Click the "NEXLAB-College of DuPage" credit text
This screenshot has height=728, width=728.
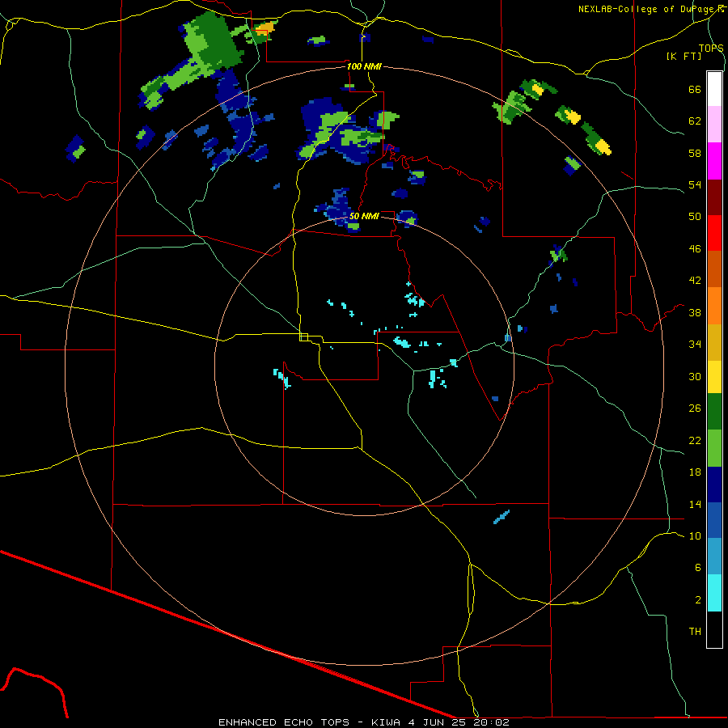tap(647, 9)
